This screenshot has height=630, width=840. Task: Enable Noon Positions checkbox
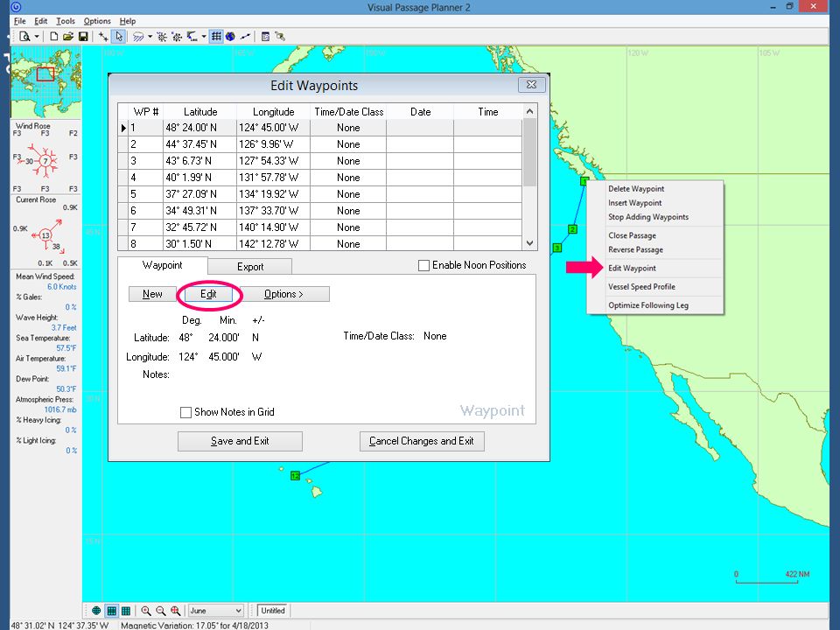423,265
